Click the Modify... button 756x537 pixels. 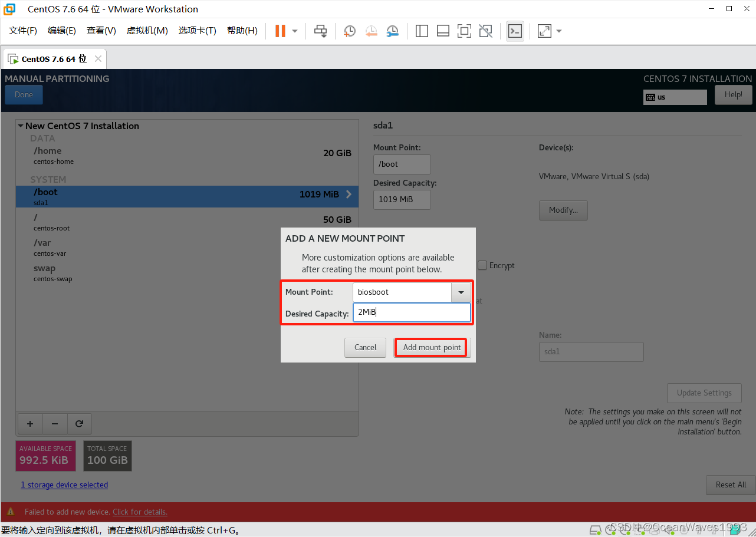coord(563,210)
